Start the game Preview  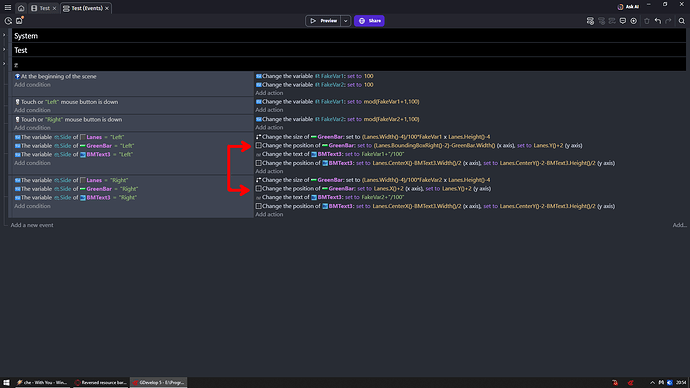[x=323, y=21]
